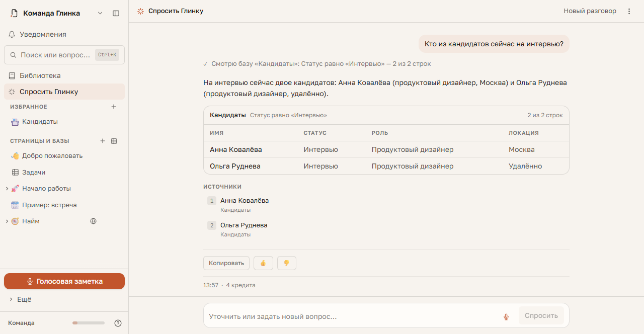This screenshot has width=644, height=334.
Task: Expand the Начало работы page tree
Action: (x=7, y=189)
